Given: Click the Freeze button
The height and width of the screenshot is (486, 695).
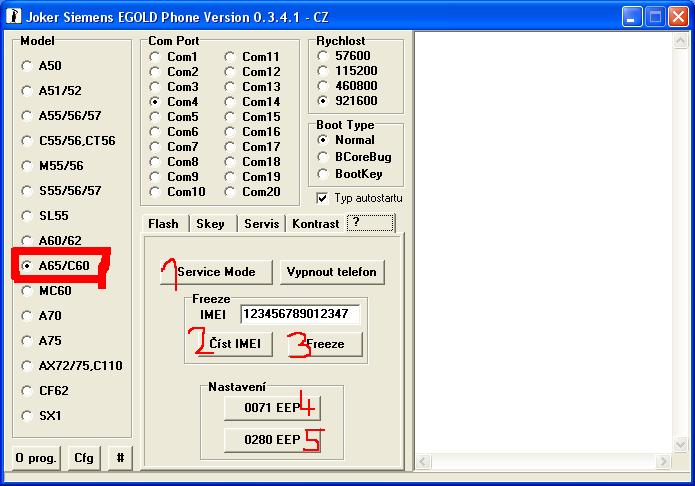Looking at the screenshot, I should click(x=325, y=344).
